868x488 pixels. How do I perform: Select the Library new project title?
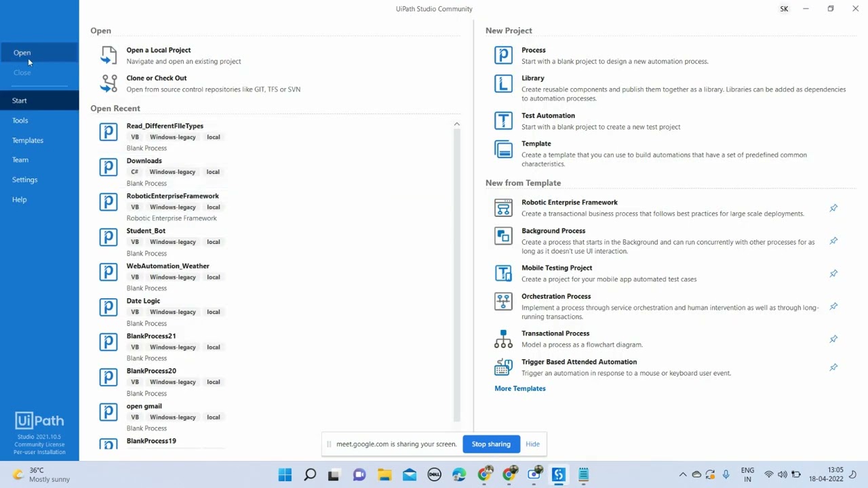coord(533,78)
